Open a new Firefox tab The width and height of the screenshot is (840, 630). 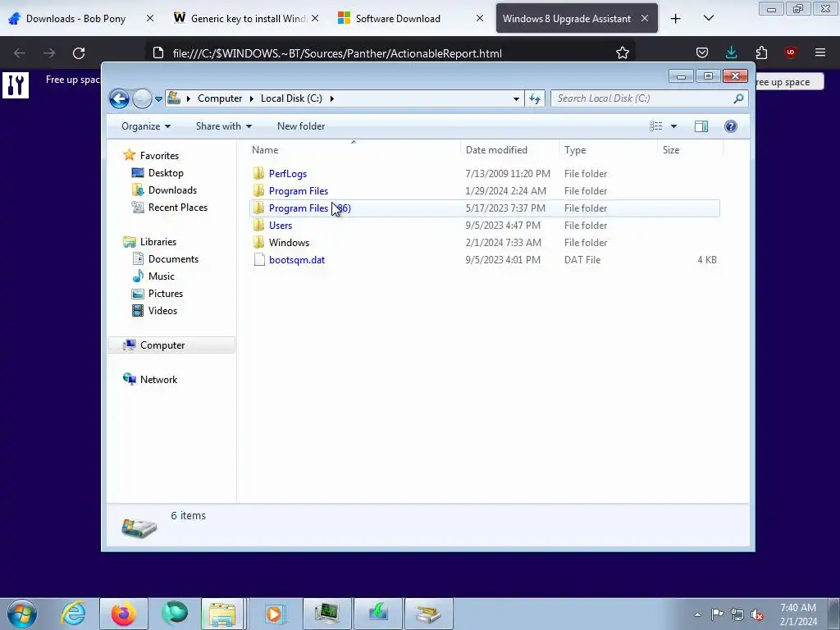(676, 19)
